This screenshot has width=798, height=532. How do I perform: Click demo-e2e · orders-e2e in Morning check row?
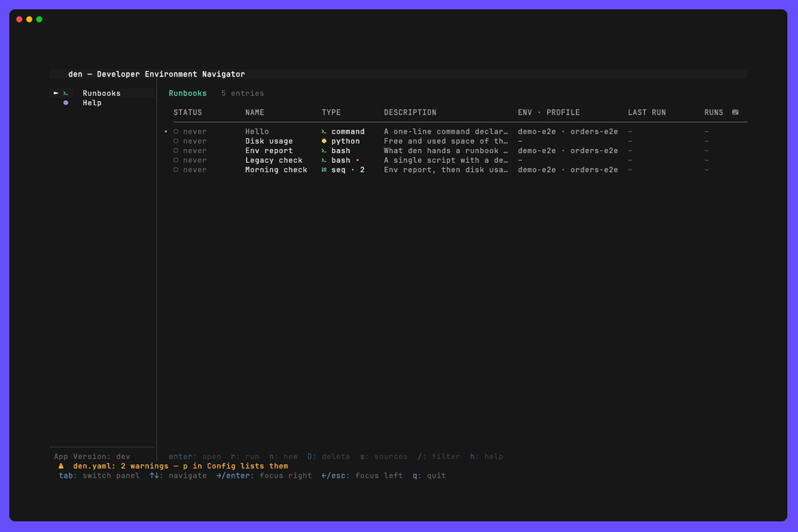(568, 170)
